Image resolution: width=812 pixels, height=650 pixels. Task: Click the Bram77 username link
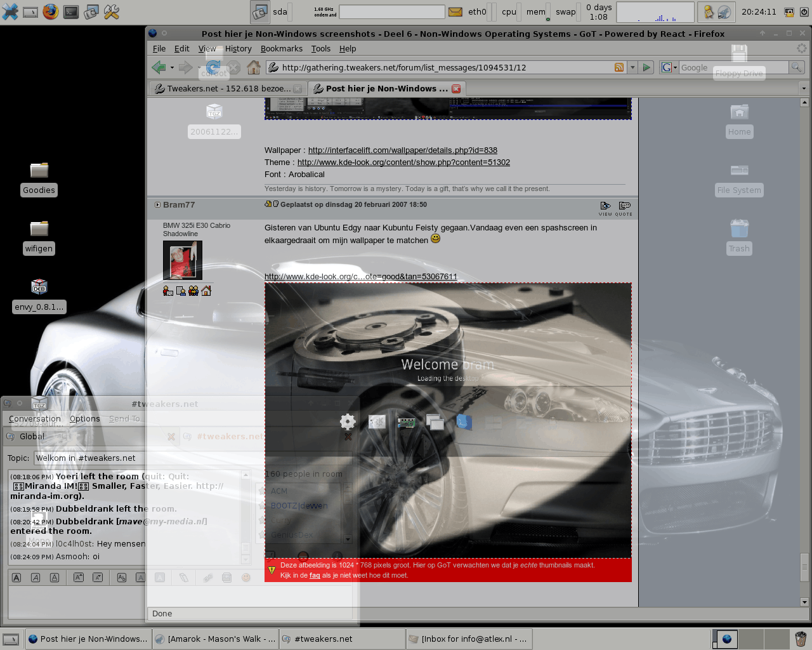(179, 204)
